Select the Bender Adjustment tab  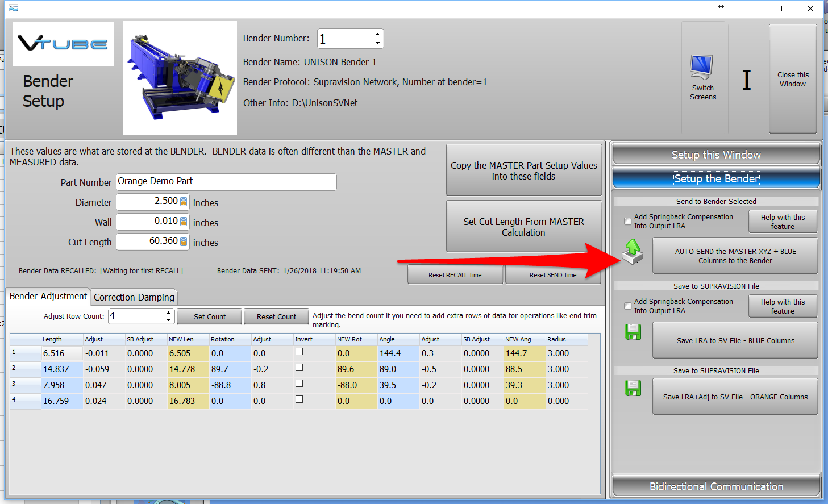point(48,296)
